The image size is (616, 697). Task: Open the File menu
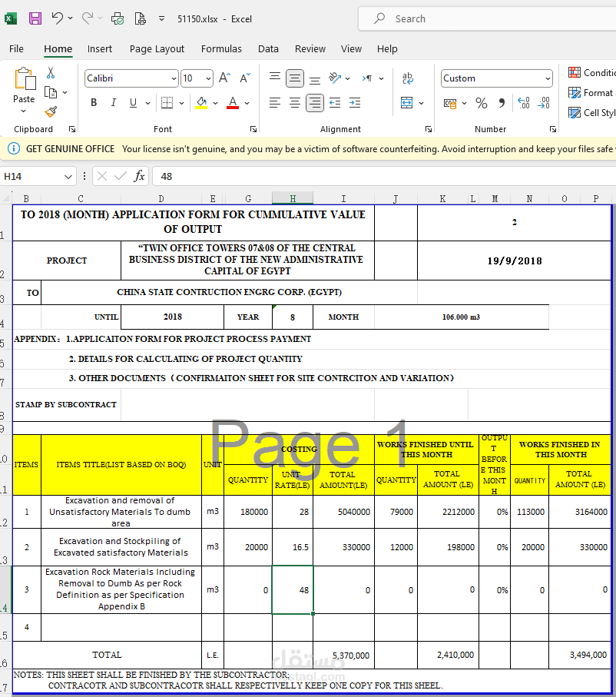(16, 49)
